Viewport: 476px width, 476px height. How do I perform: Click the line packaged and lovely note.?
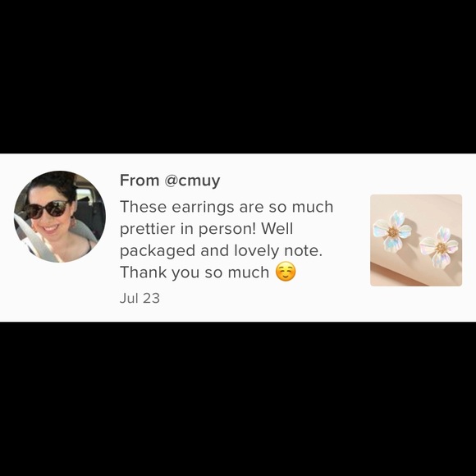(x=221, y=251)
